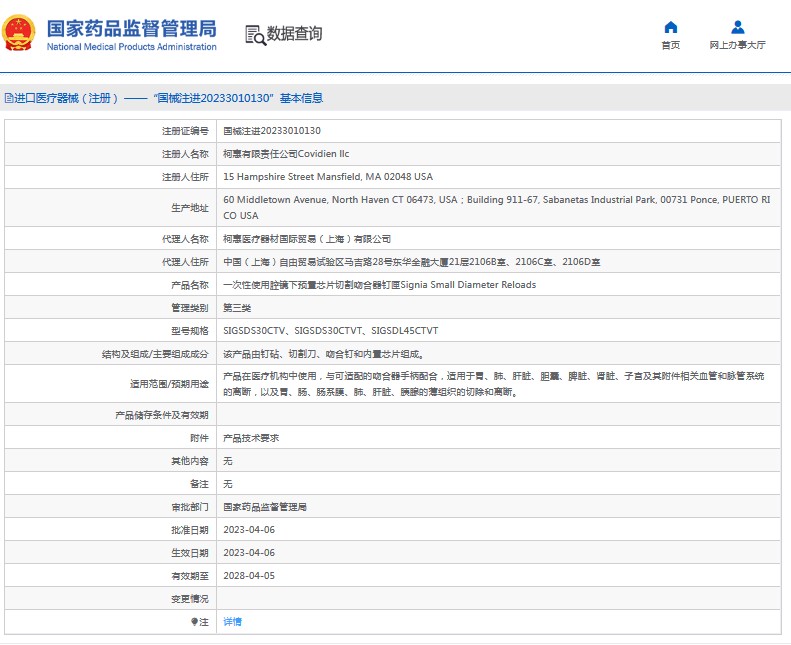Go to 首页 via its text label

coord(670,45)
